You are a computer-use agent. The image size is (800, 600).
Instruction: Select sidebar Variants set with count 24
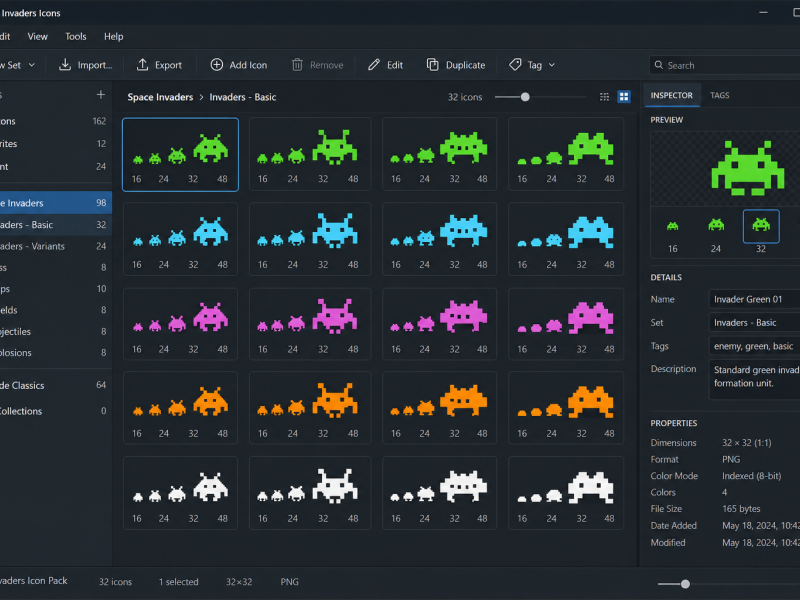click(x=56, y=246)
